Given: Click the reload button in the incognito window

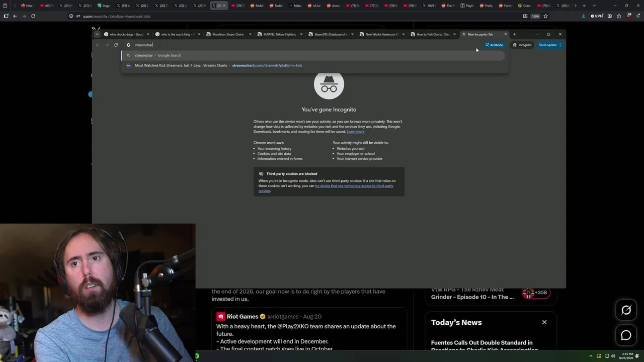Looking at the screenshot, I should pyautogui.click(x=116, y=45).
